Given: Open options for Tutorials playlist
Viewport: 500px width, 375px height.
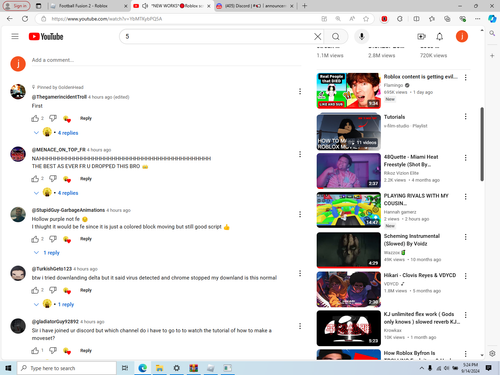Looking at the screenshot, I should (x=466, y=116).
